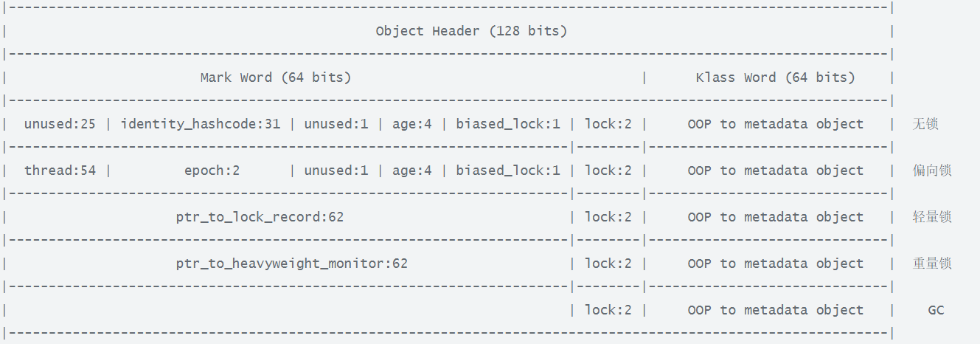
Task: Click the 轻量锁 row label
Action: pos(932,217)
